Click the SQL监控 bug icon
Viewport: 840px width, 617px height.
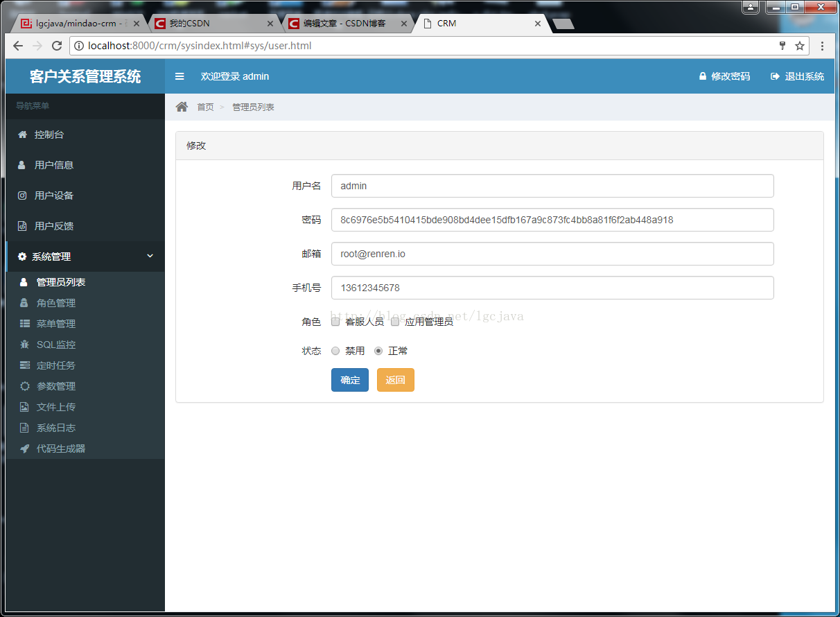[24, 345]
